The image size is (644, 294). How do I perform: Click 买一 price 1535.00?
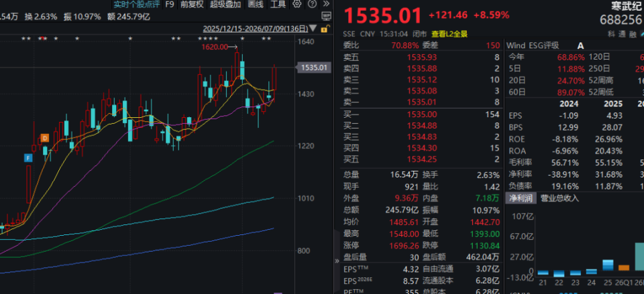point(422,115)
